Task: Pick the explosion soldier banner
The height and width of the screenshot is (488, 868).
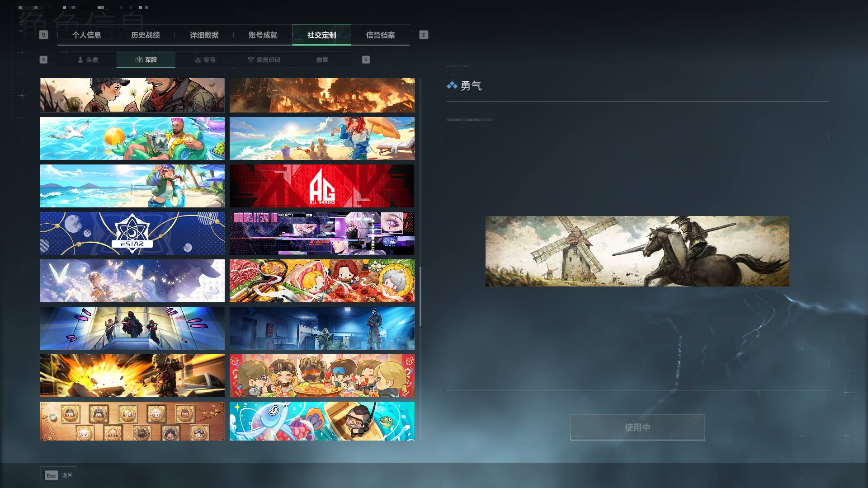Action: click(x=132, y=375)
